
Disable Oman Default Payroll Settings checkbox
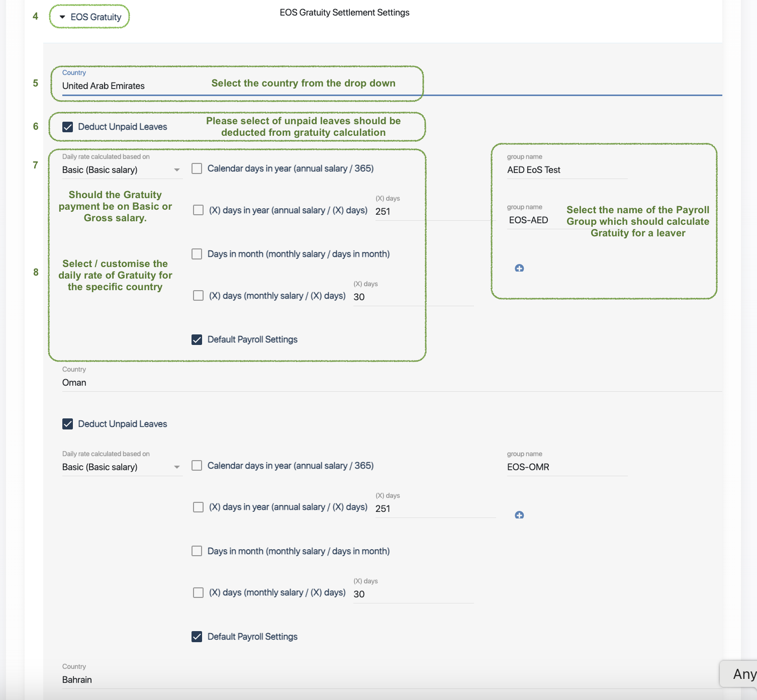pyautogui.click(x=197, y=637)
